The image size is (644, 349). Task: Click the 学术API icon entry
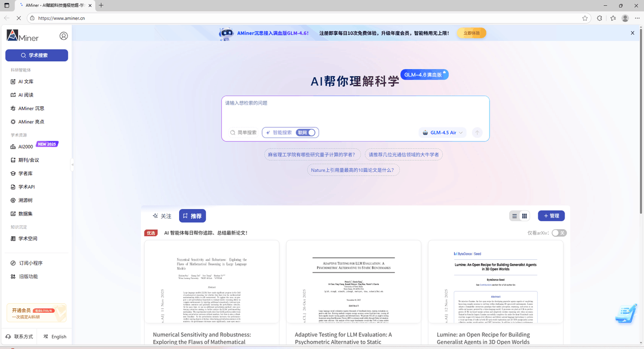coord(23,187)
